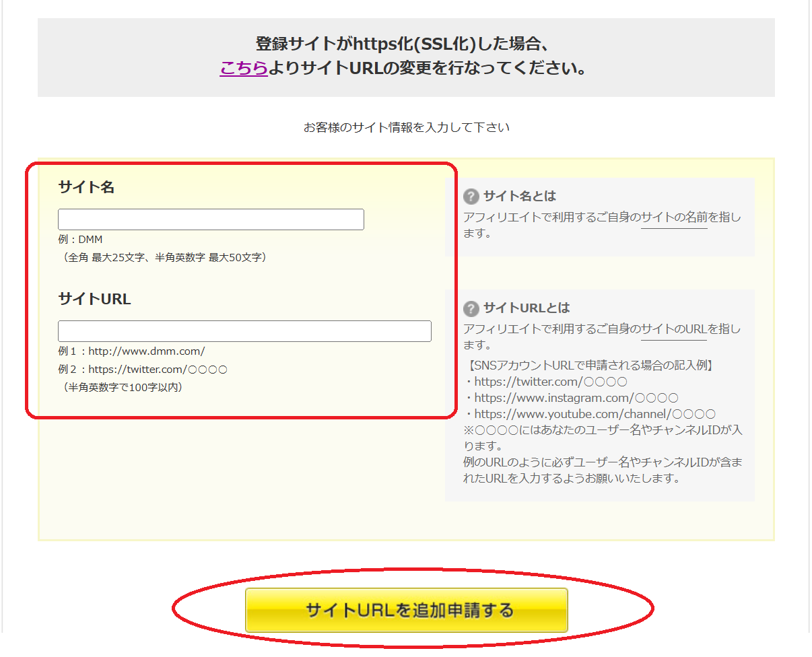Click the サイト名 field label
Image resolution: width=812 pixels, height=657 pixels.
coord(86,188)
